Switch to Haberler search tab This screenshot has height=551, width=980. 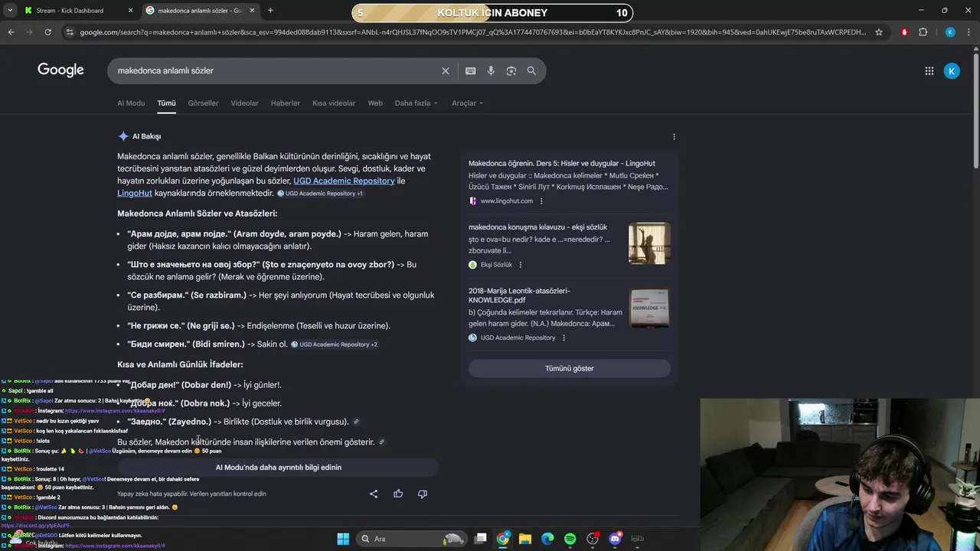point(286,103)
